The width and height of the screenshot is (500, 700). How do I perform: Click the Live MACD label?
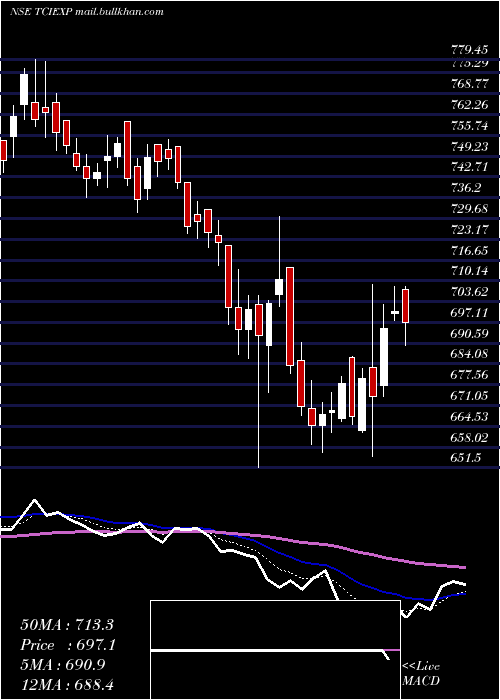[x=421, y=673]
